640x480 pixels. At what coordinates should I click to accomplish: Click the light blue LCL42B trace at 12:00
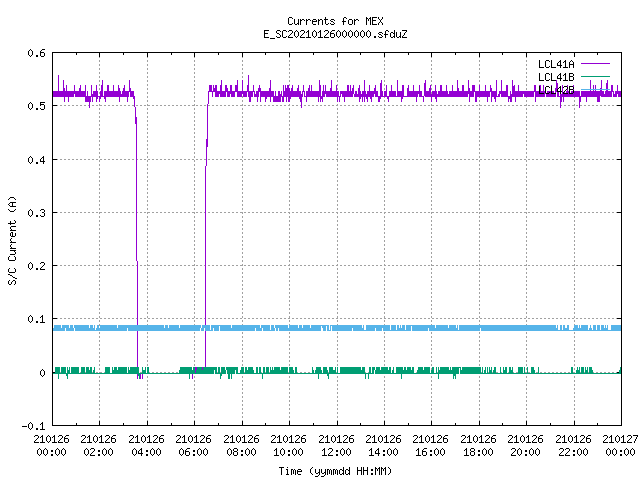pyautogui.click(x=337, y=328)
